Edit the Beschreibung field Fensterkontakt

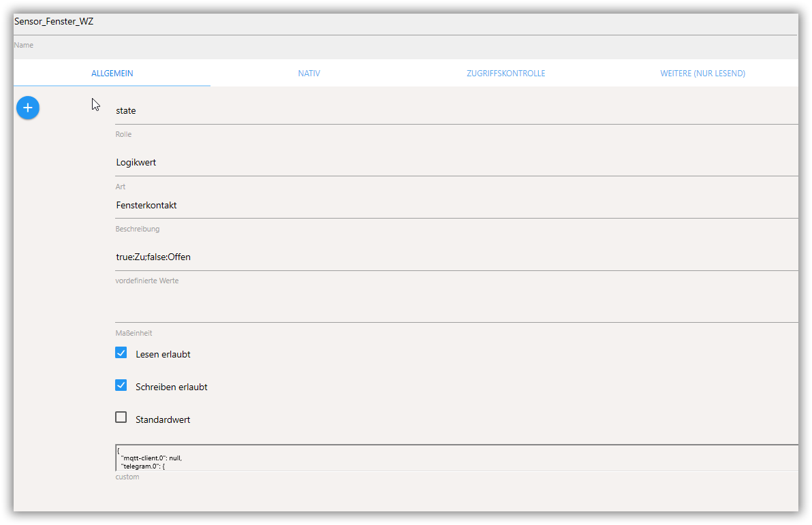456,206
